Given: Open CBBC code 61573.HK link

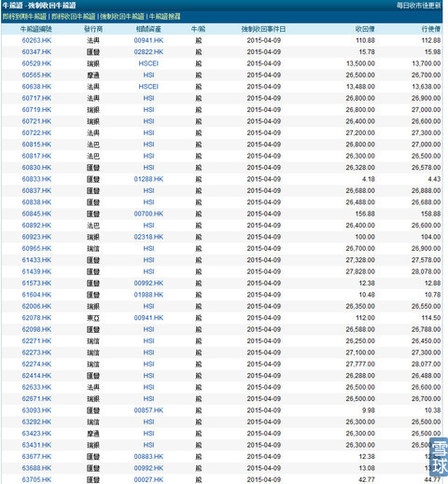Looking at the screenshot, I should click(x=36, y=283).
